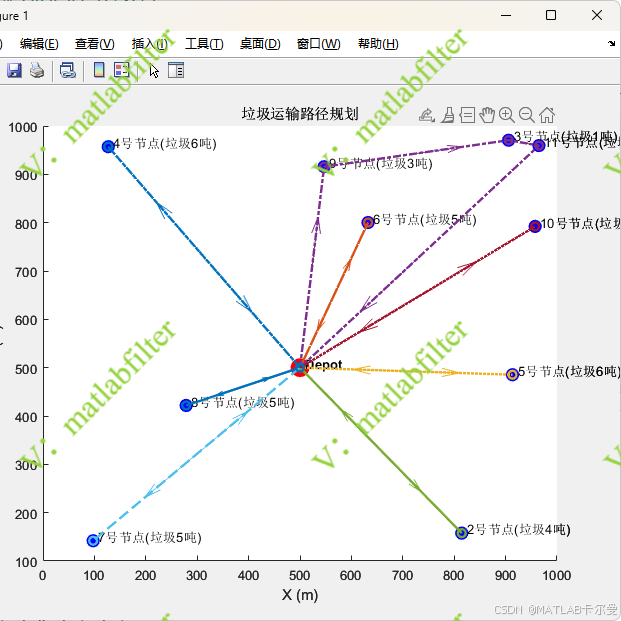The height and width of the screenshot is (621, 621).
Task: Click the label 7号节点(垃圾5吨)
Action: (150, 537)
